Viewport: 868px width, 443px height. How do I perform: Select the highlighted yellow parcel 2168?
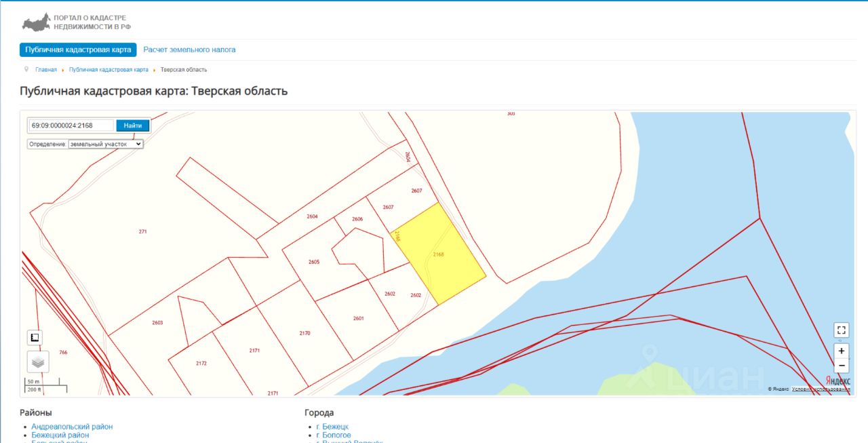439,254
